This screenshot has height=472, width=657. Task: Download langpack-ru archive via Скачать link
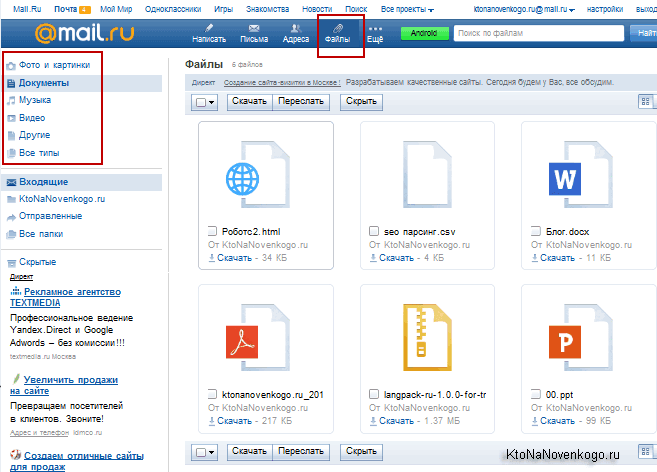click(396, 420)
